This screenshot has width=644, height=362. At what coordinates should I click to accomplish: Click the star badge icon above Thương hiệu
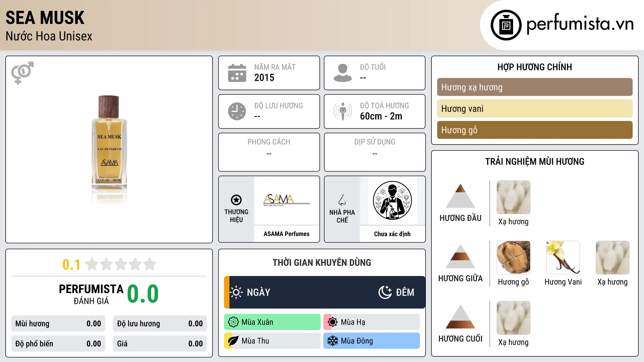pyautogui.click(x=236, y=200)
